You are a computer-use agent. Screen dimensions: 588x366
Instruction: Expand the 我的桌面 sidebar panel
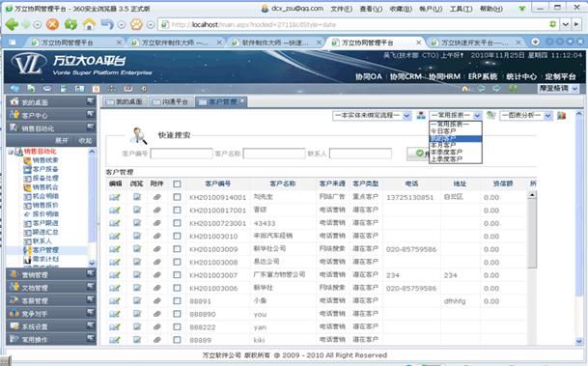(x=51, y=102)
